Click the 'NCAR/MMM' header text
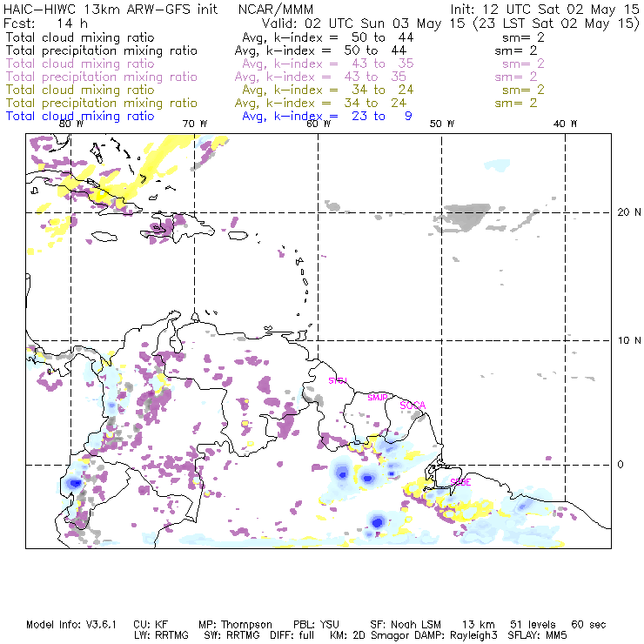Viewport: 644px width, 644px height. click(x=276, y=10)
